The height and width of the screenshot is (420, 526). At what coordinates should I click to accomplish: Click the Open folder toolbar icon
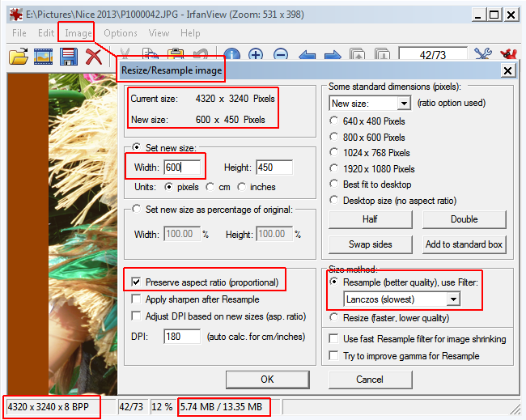point(18,56)
